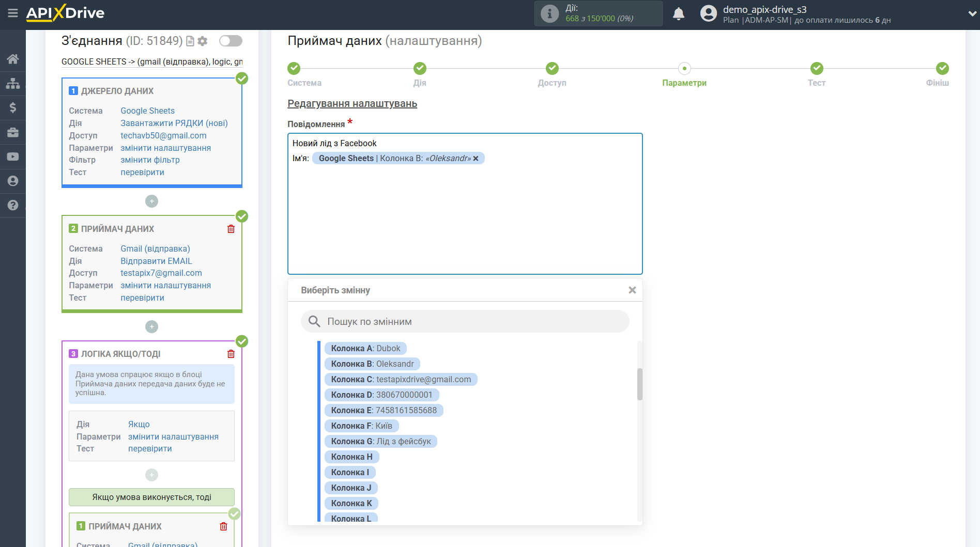Viewport: 980px width, 547px height.
Task: Click змінити фільтр in data source
Action: tap(150, 160)
